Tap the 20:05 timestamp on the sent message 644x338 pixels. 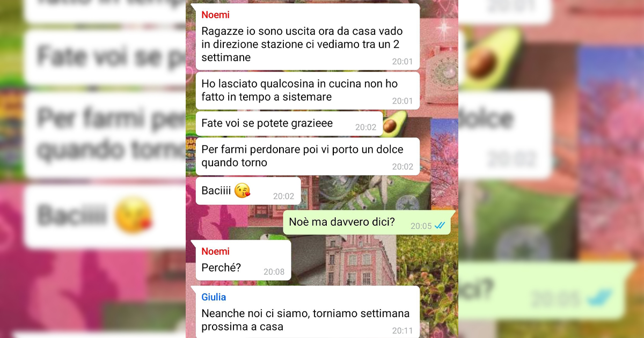pyautogui.click(x=421, y=226)
